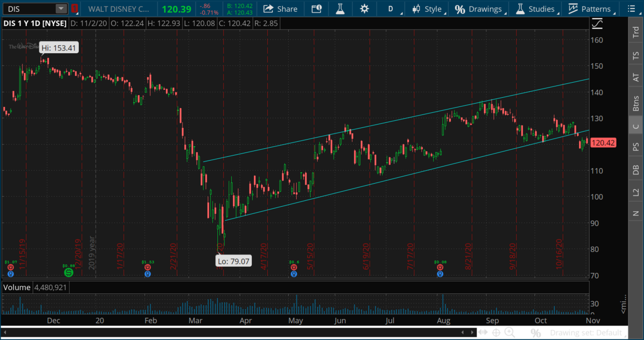Click the bottom percent drawing tools icon
The height and width of the screenshot is (340, 644).
tap(536, 333)
